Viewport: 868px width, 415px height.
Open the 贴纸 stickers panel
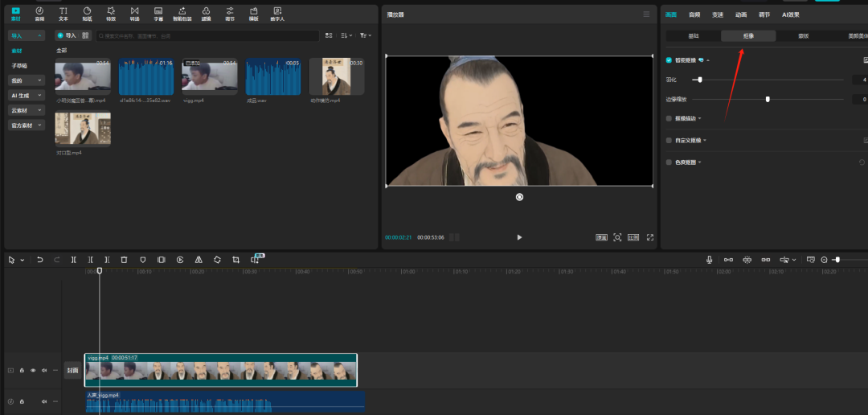[x=87, y=13]
